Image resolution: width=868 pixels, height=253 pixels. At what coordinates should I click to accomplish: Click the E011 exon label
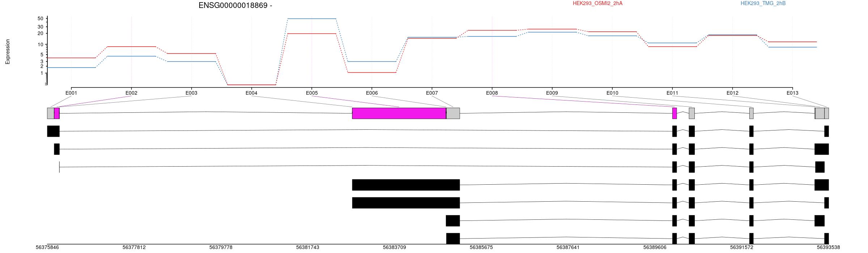click(672, 93)
